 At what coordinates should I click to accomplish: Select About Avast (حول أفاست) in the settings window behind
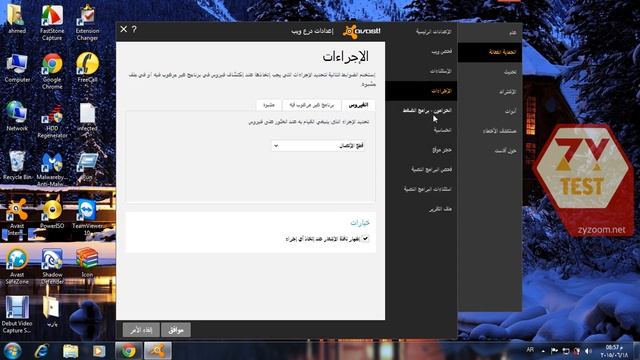point(490,151)
